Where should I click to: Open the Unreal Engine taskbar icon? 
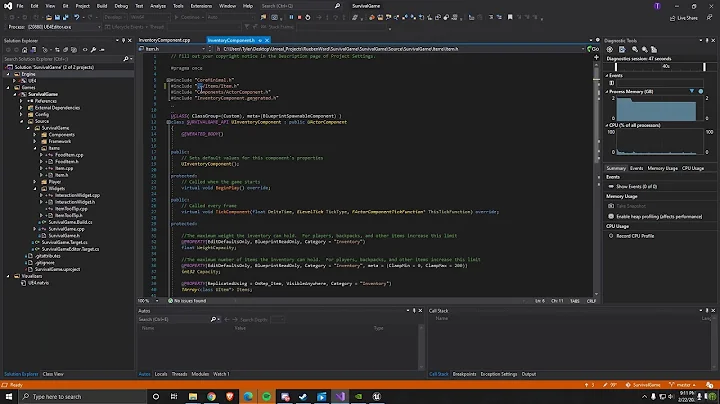pos(377,396)
